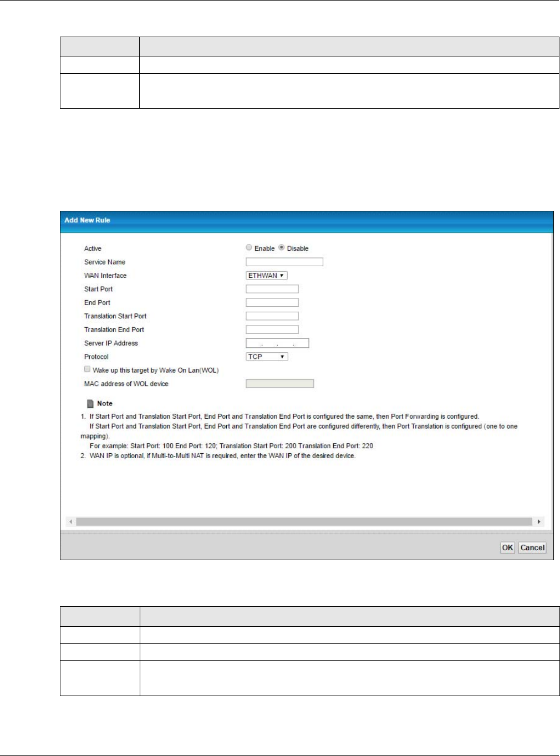Open the WAN Interface ETHWAN dropdown
Screen dimensions: 560x756
tap(267, 276)
